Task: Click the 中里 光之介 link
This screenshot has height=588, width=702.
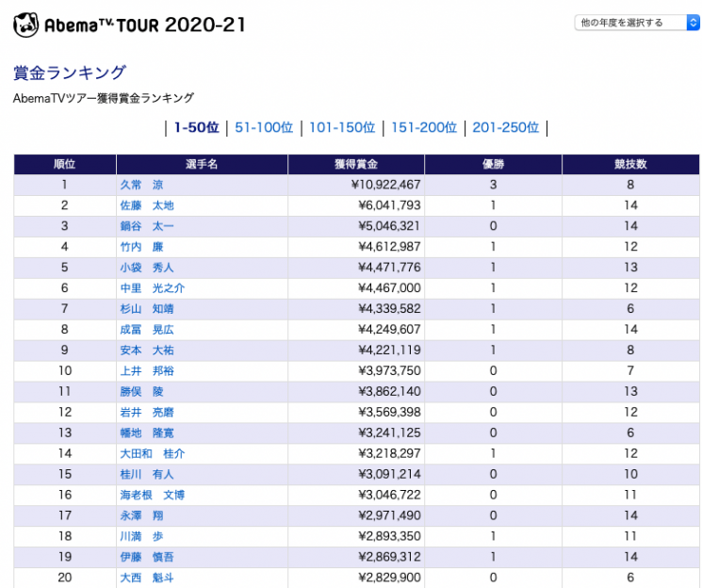Action: coord(152,288)
